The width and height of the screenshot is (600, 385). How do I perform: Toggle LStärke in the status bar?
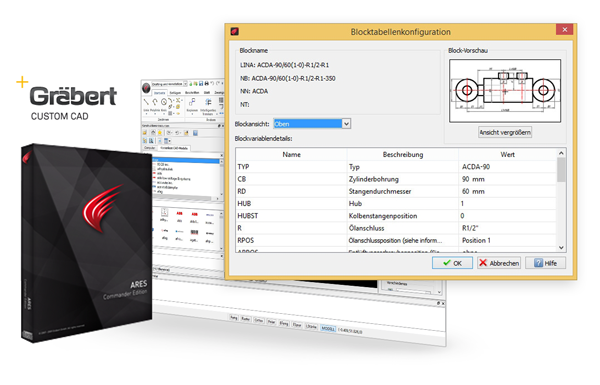311,326
